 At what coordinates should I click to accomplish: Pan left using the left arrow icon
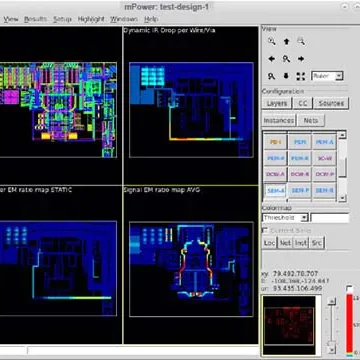click(272, 59)
